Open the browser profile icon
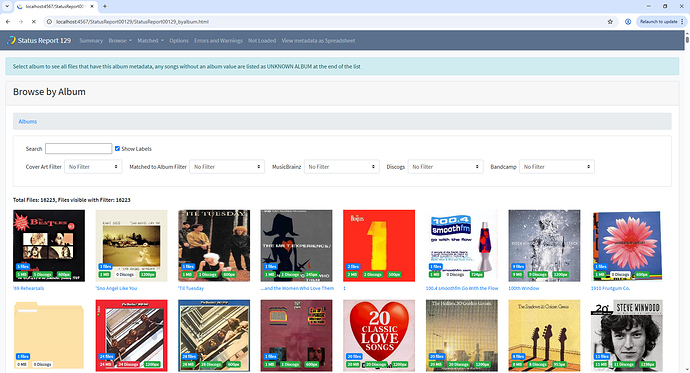Screen dimensions: 690x373 click(x=628, y=22)
